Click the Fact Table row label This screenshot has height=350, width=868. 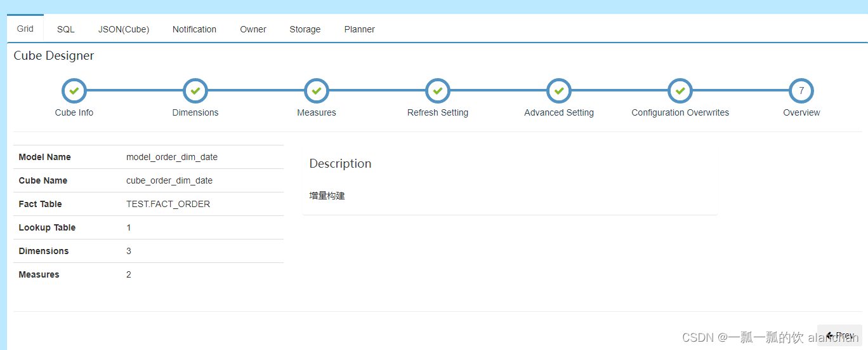pos(41,204)
